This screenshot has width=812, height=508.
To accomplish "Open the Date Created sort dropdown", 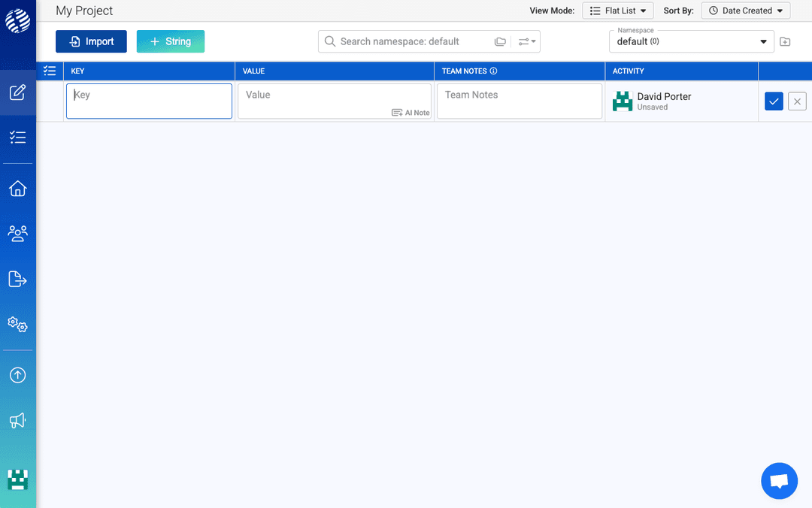I will coord(745,11).
